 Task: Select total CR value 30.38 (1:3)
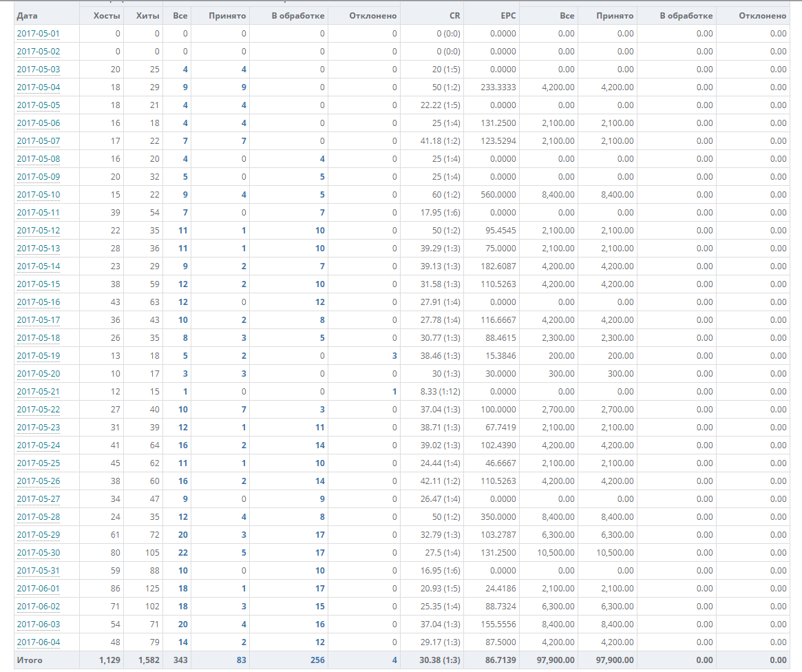[440, 660]
